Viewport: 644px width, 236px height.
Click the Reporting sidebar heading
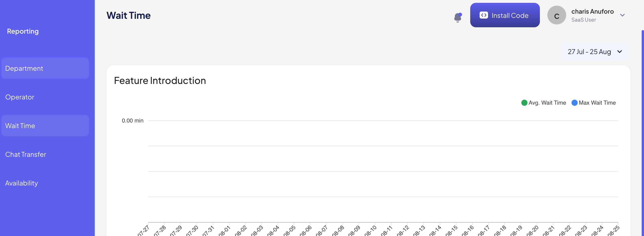(23, 31)
